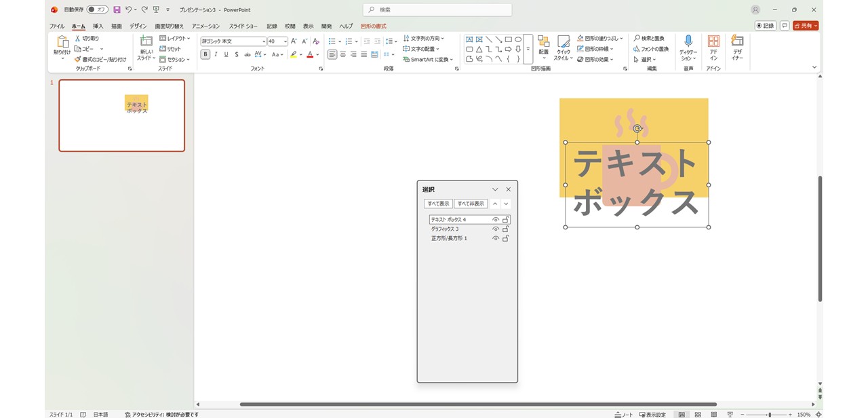Click the すべて非表示 button

pyautogui.click(x=471, y=204)
